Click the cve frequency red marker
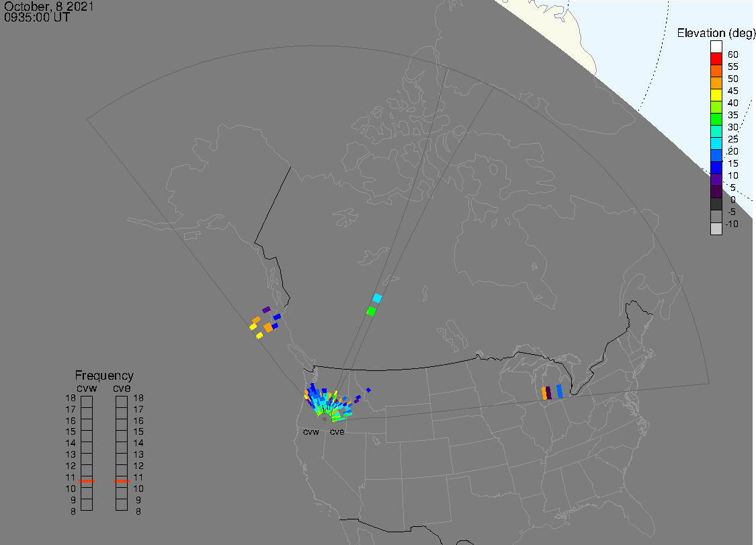Image resolution: width=756 pixels, height=545 pixels. [122, 481]
